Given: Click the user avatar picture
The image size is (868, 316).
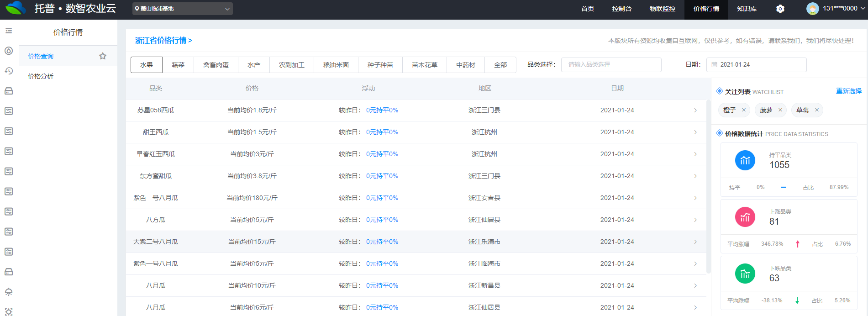Looking at the screenshot, I should point(812,9).
